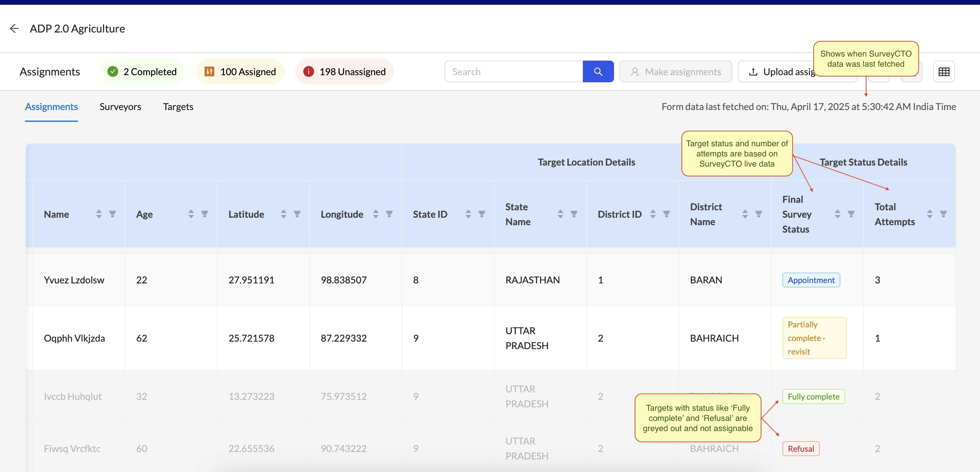This screenshot has height=472, width=980.
Task: Sort by Age using its sort arrows
Action: (x=191, y=214)
